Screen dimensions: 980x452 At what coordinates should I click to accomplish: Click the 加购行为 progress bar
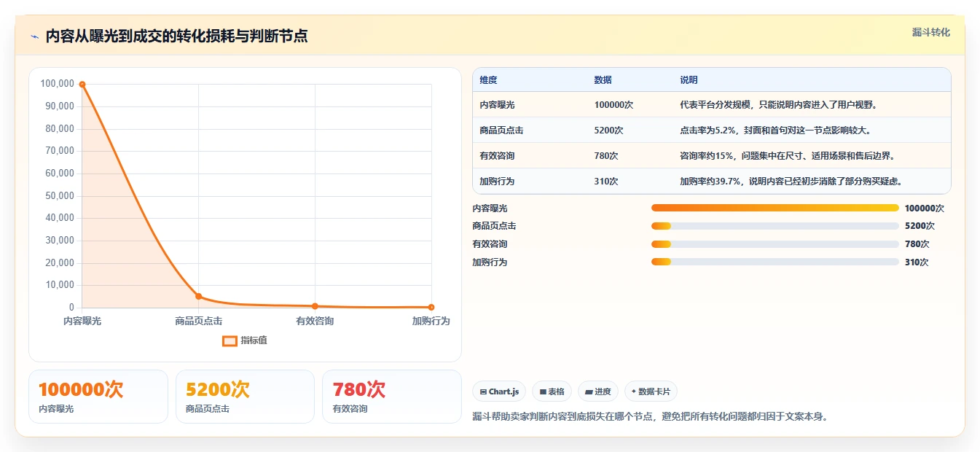[x=775, y=262]
